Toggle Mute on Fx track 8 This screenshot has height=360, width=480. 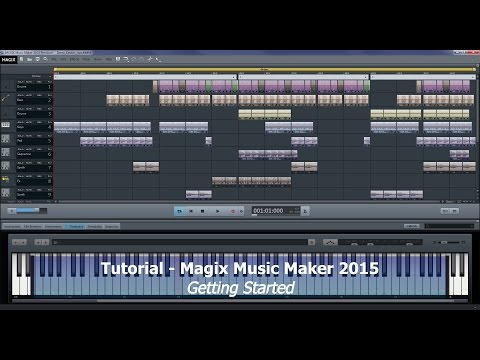coord(29,176)
